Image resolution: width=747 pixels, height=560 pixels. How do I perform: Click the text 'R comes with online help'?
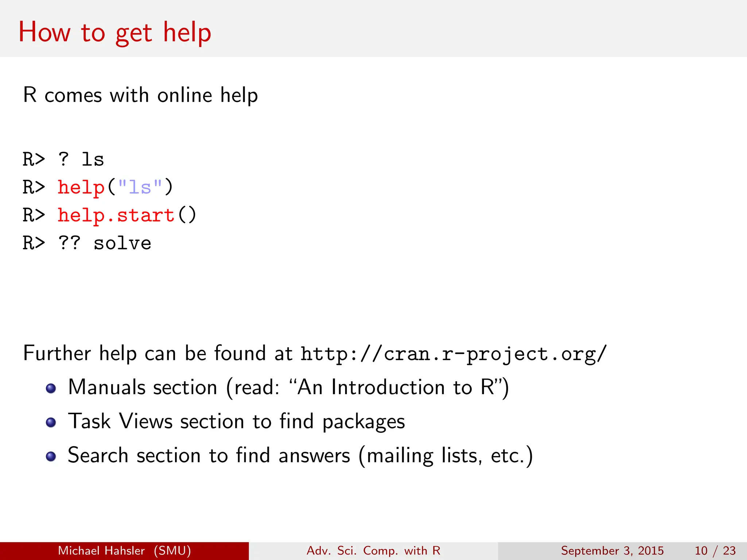point(140,95)
